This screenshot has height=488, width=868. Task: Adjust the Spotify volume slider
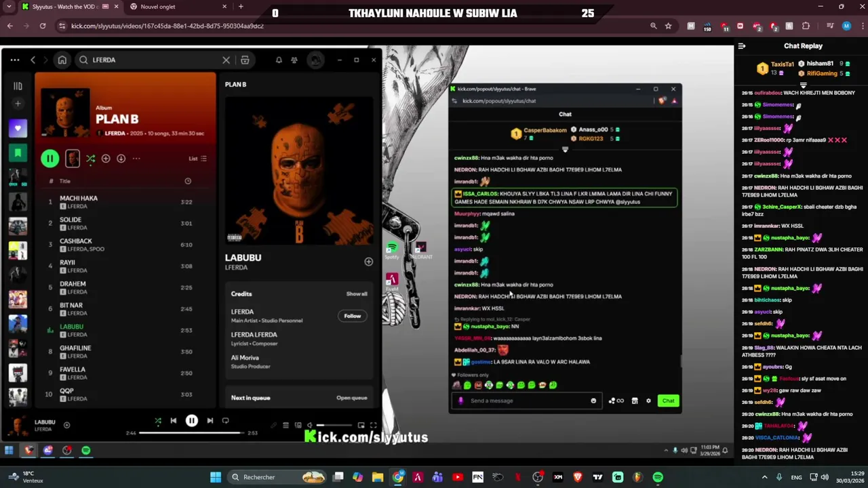pyautogui.click(x=335, y=426)
